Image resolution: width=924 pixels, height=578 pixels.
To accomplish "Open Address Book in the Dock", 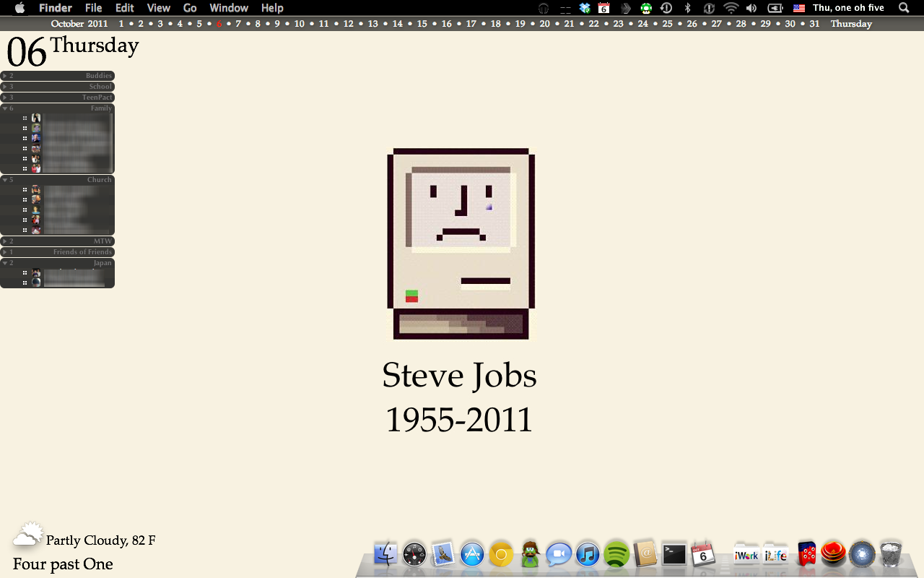I will (x=645, y=555).
